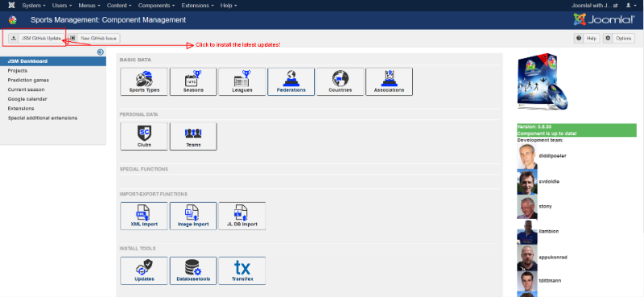Open the Clubs tile
The width and height of the screenshot is (644, 297).
pyautogui.click(x=144, y=136)
